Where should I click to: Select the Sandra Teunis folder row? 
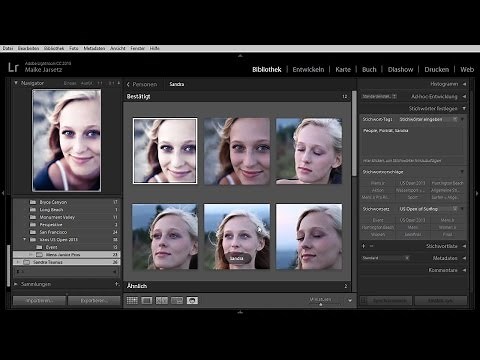(67, 262)
